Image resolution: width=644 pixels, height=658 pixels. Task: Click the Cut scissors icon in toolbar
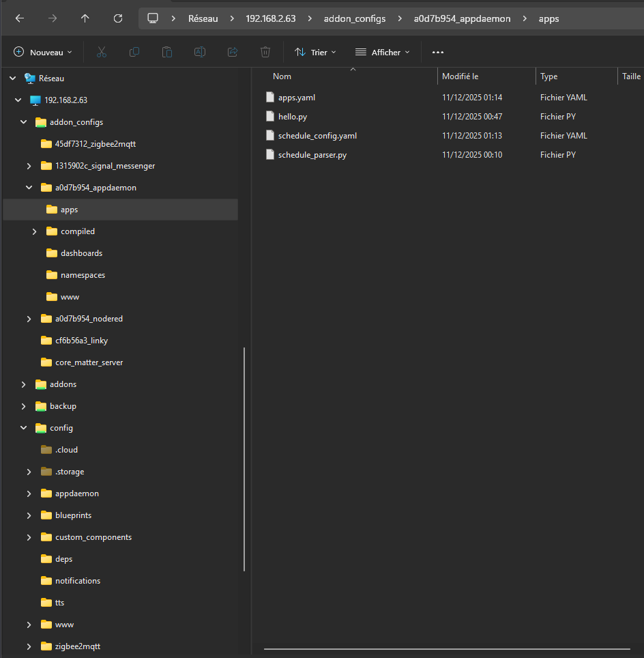[x=102, y=52]
